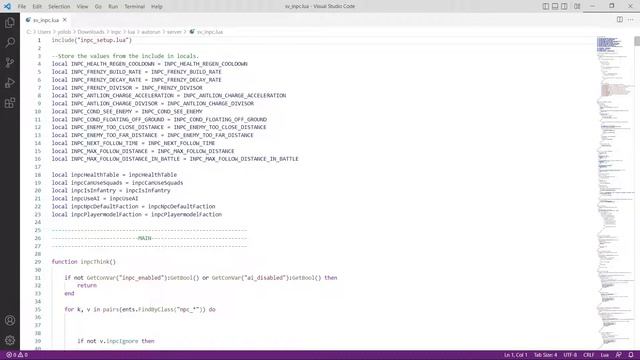640x360 pixels.
Task: Open the Explorer view in activity bar
Action: pyautogui.click(x=10, y=22)
